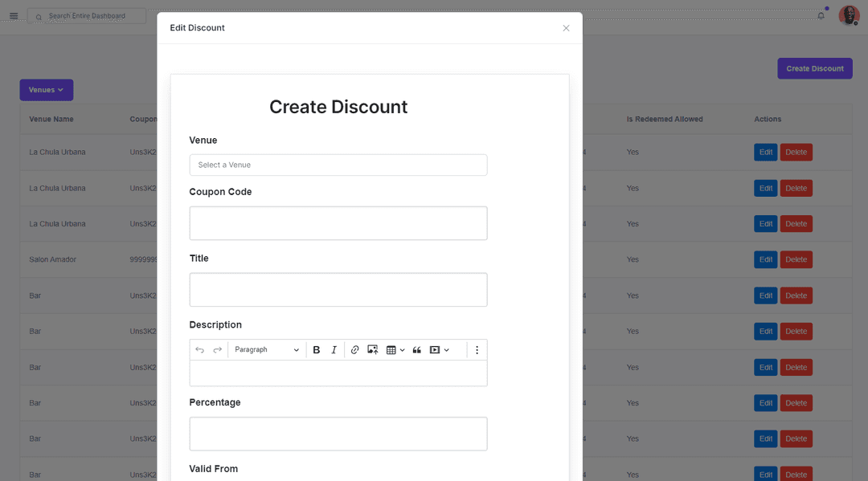Click the Salon Amador venue cell
The width and height of the screenshot is (868, 481).
coord(52,259)
